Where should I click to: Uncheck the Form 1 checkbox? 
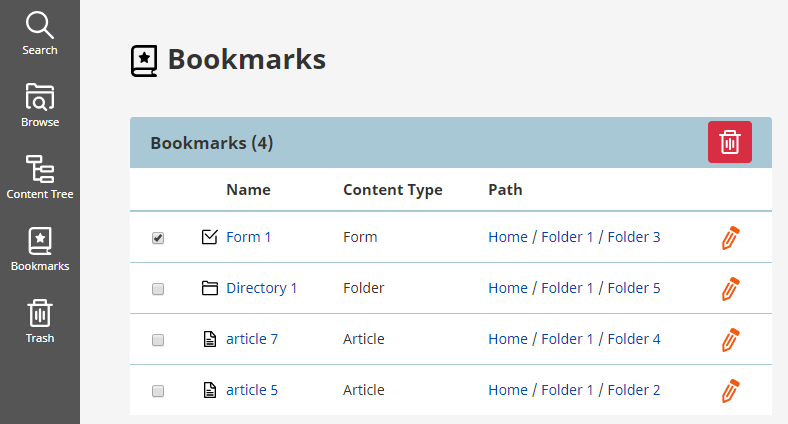click(x=158, y=238)
